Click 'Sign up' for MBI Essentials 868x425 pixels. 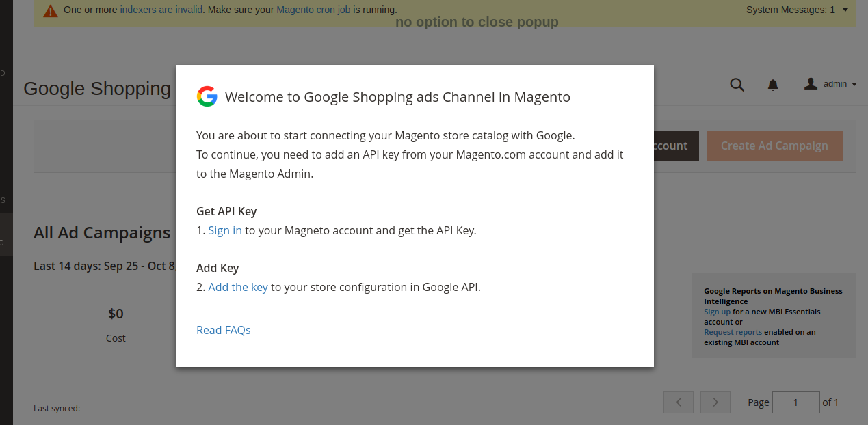pyautogui.click(x=717, y=312)
